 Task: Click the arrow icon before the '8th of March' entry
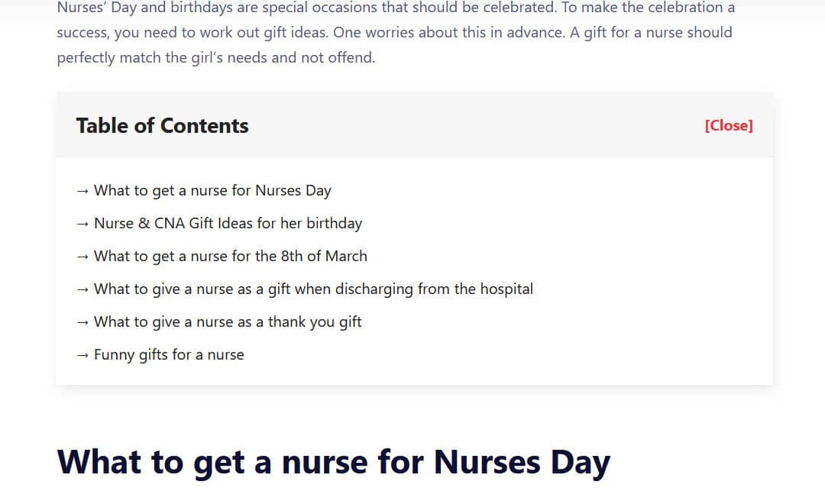click(x=83, y=257)
